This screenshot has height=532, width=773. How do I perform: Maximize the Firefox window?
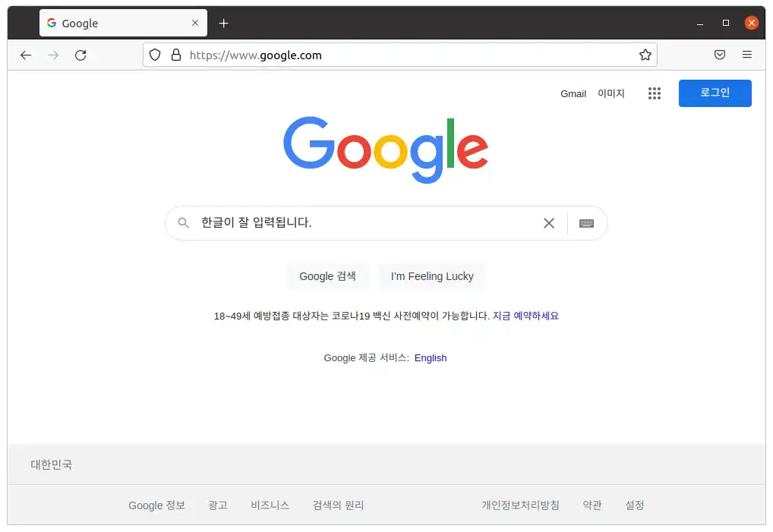point(726,23)
